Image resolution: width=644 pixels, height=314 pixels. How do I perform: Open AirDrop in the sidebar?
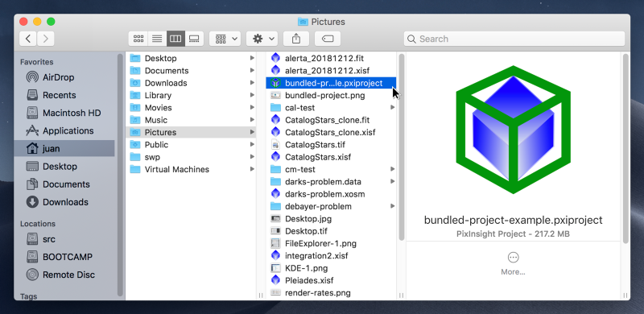64,76
